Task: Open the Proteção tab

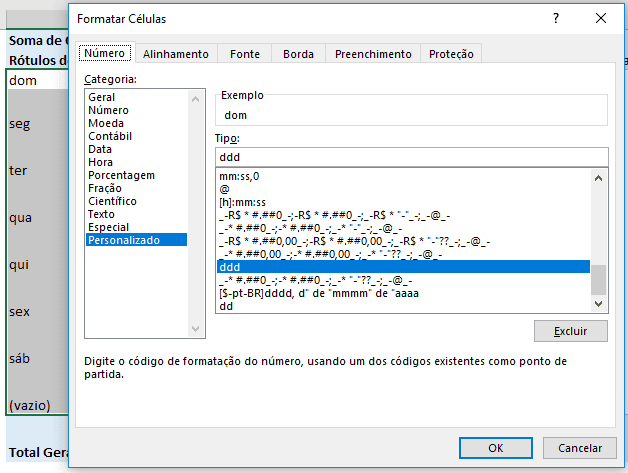Action: point(451,54)
